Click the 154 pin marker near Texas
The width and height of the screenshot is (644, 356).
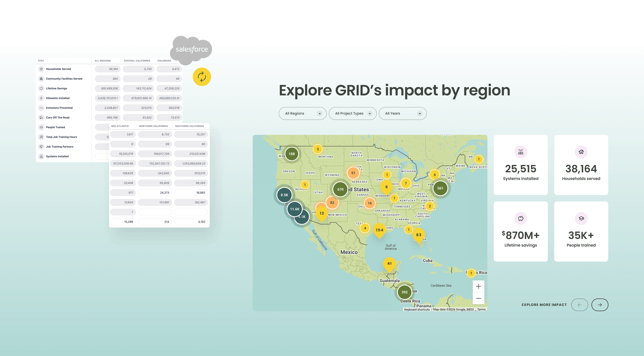point(379,231)
